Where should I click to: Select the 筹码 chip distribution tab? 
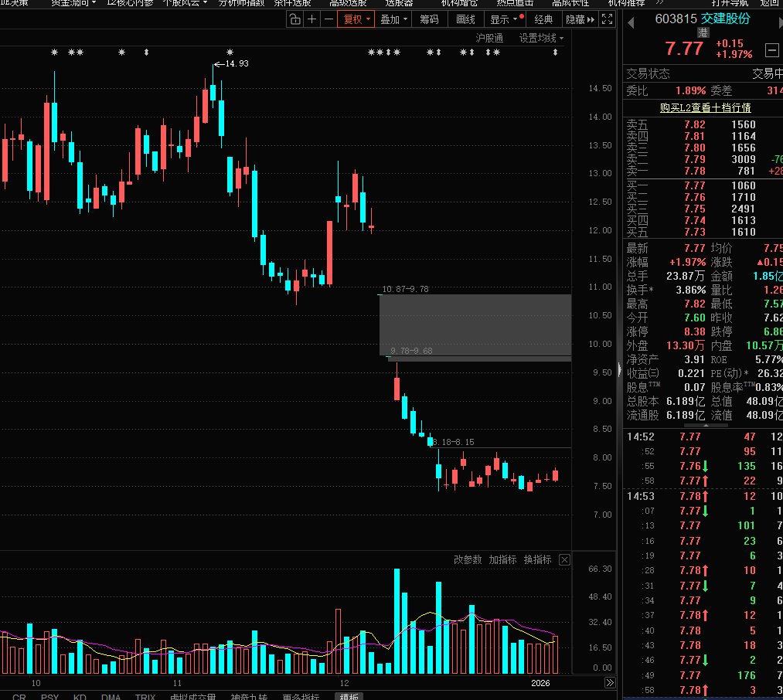(429, 19)
